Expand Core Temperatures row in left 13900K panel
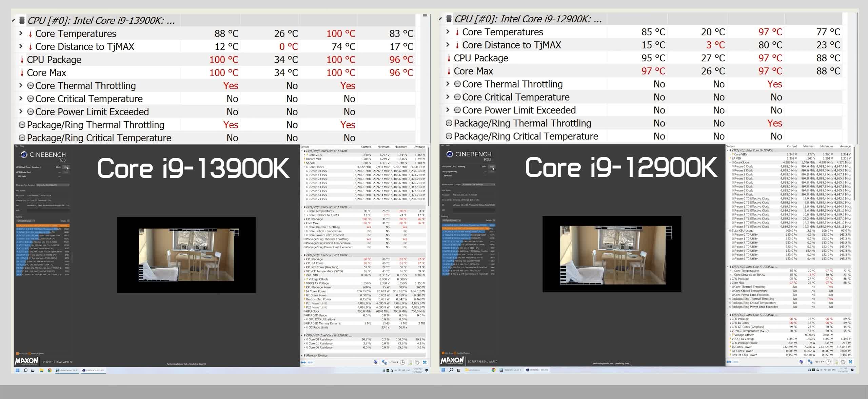Image resolution: width=868 pixels, height=399 pixels. pos(21,33)
